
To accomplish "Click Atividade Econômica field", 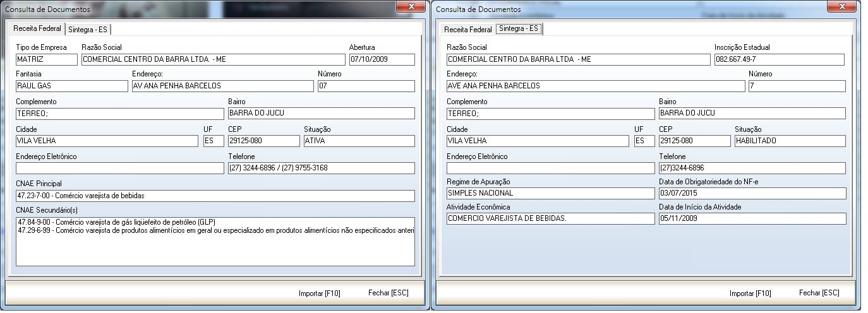I will click(551, 218).
